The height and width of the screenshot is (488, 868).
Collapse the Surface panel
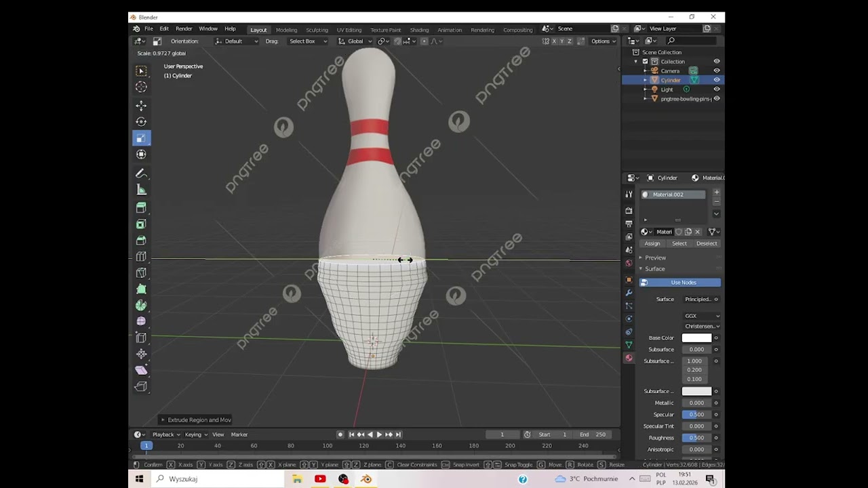[654, 269]
